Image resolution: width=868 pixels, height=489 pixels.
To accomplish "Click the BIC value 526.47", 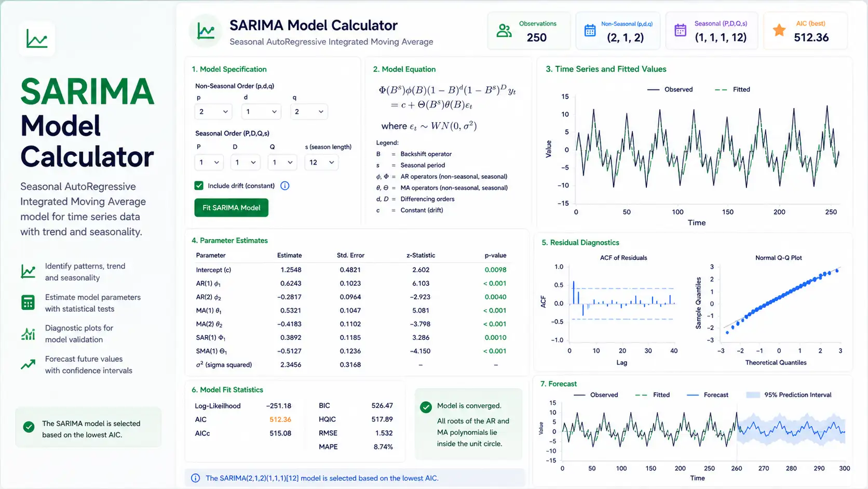I will [382, 405].
